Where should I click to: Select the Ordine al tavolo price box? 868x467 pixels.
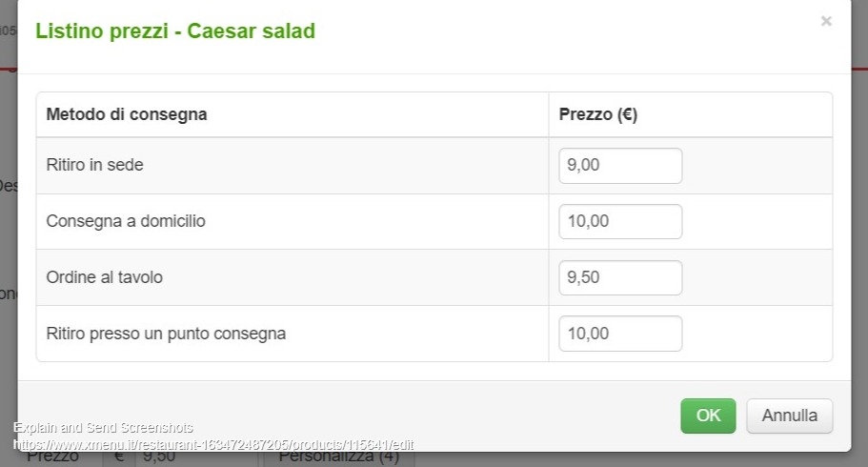pyautogui.click(x=620, y=278)
